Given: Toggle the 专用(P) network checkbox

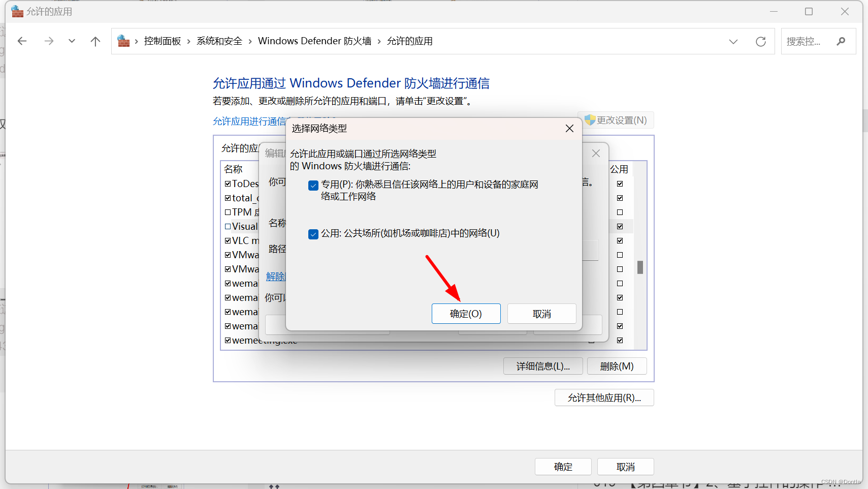Looking at the screenshot, I should (x=313, y=186).
